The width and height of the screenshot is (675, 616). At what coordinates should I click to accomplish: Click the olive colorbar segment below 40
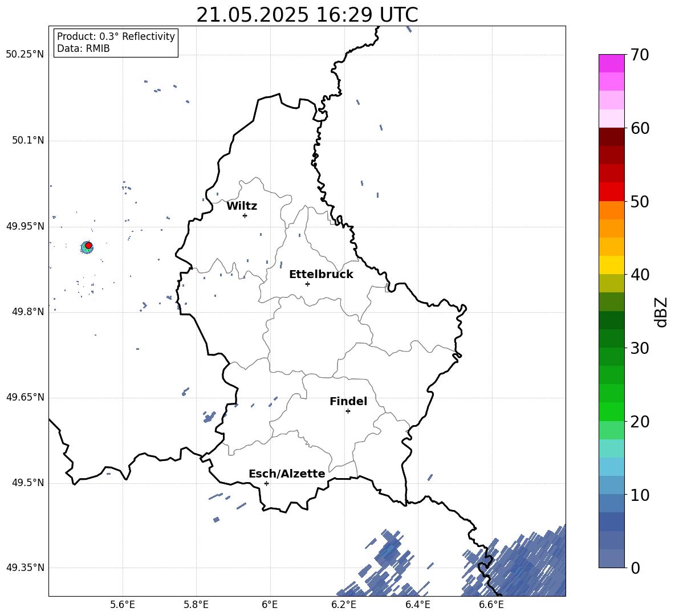point(612,283)
